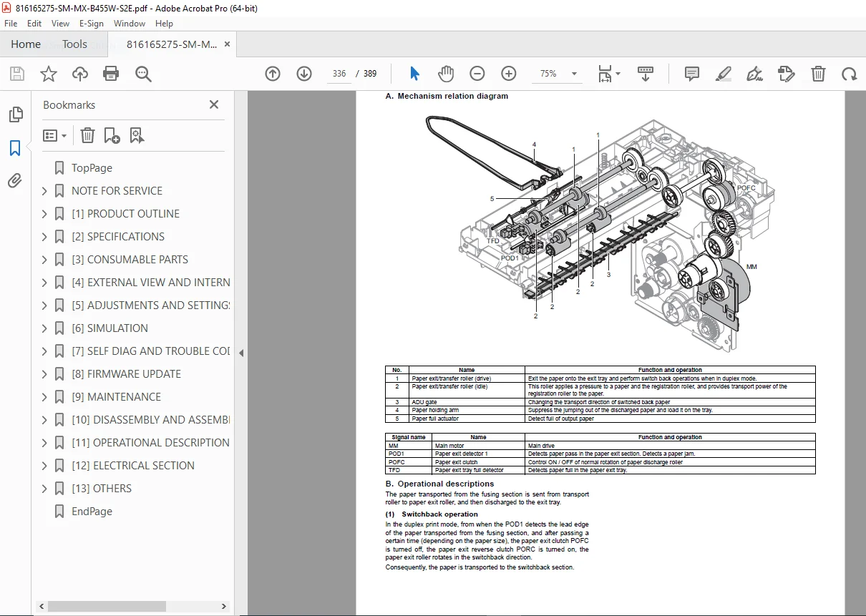This screenshot has height=616, width=866.
Task: Delete page with trash icon
Action: pos(818,74)
